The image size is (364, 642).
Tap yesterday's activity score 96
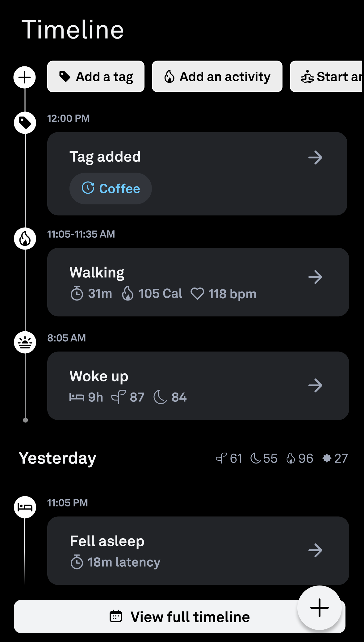(x=300, y=458)
